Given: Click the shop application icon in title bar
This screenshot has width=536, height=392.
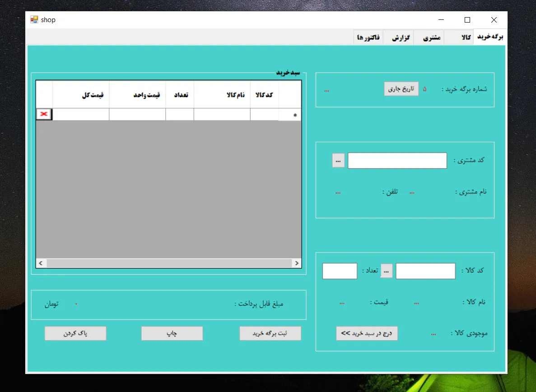Looking at the screenshot, I should tap(34, 20).
